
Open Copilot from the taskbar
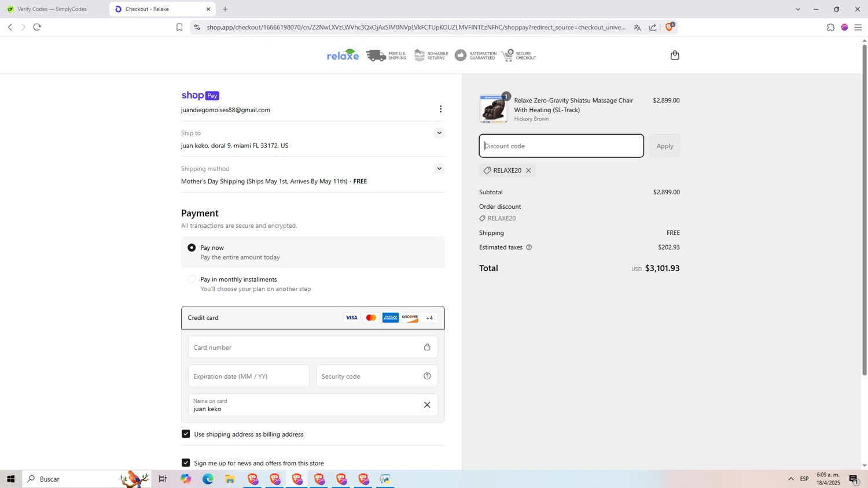(186, 479)
